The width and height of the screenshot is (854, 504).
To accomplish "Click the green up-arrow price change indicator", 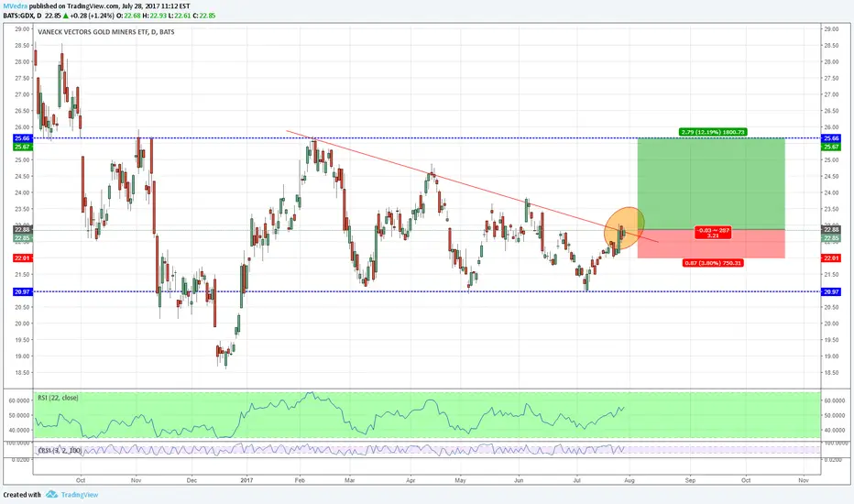I will [x=65, y=16].
